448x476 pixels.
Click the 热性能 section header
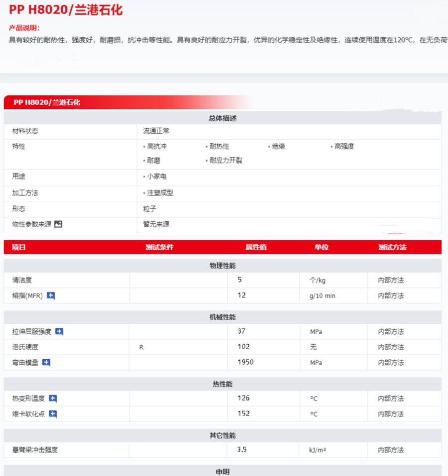(x=223, y=384)
